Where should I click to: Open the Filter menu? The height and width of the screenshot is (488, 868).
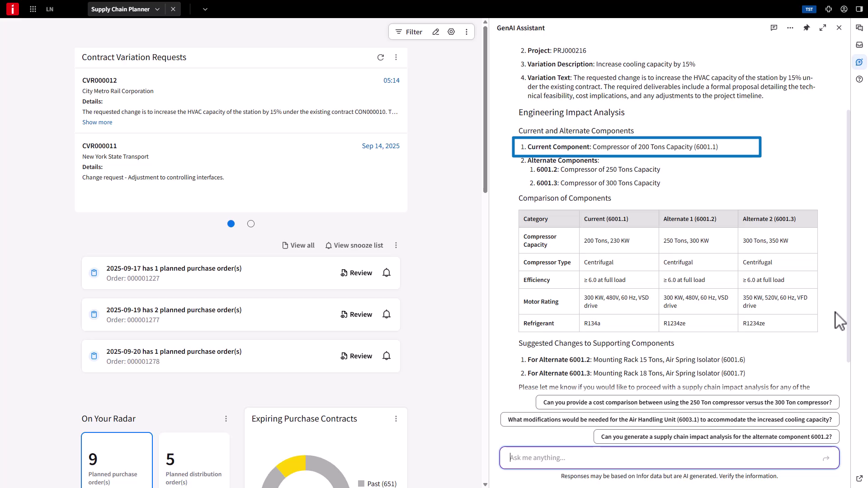409,32
